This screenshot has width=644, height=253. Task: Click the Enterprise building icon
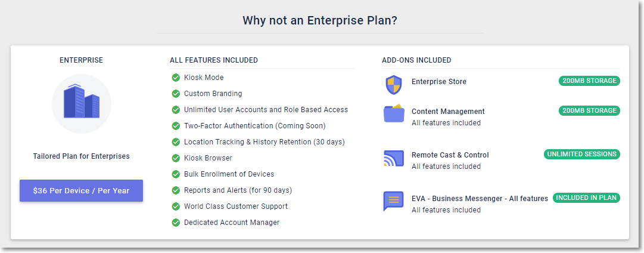(82, 101)
